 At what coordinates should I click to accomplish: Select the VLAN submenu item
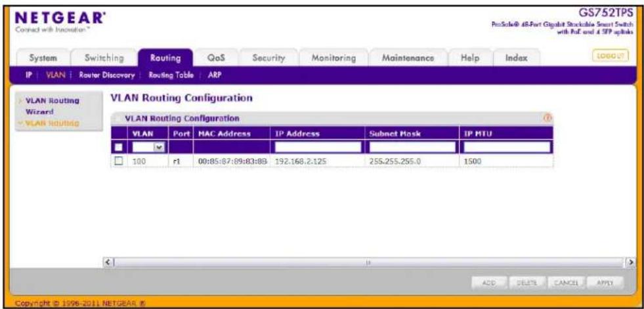click(x=54, y=75)
